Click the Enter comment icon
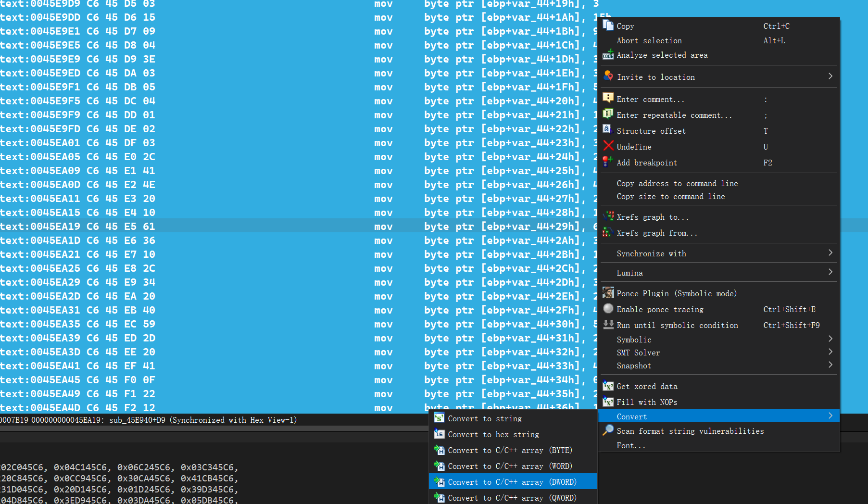Image resolution: width=868 pixels, height=504 pixels. point(608,99)
